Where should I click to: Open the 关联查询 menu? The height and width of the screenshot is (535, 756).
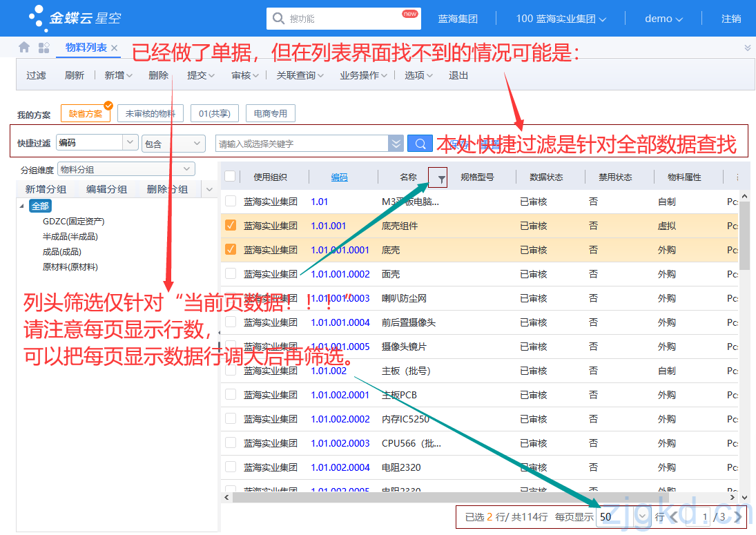coord(300,75)
